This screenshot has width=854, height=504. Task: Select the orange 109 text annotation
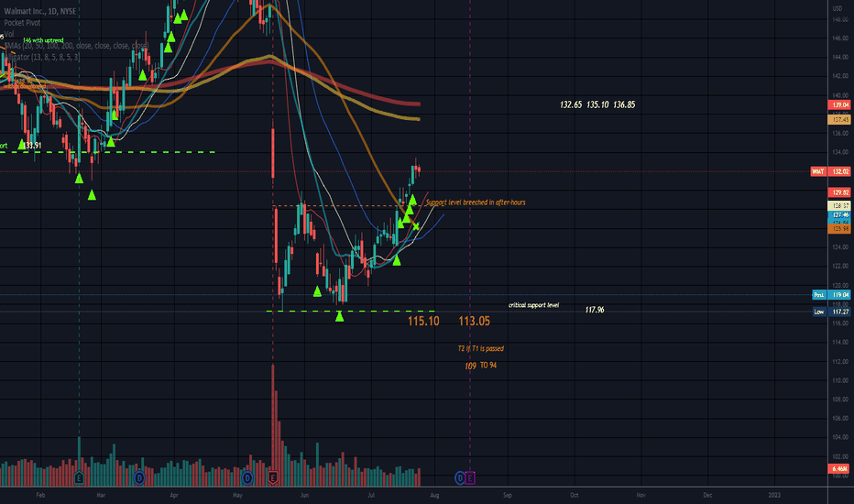[x=471, y=367]
